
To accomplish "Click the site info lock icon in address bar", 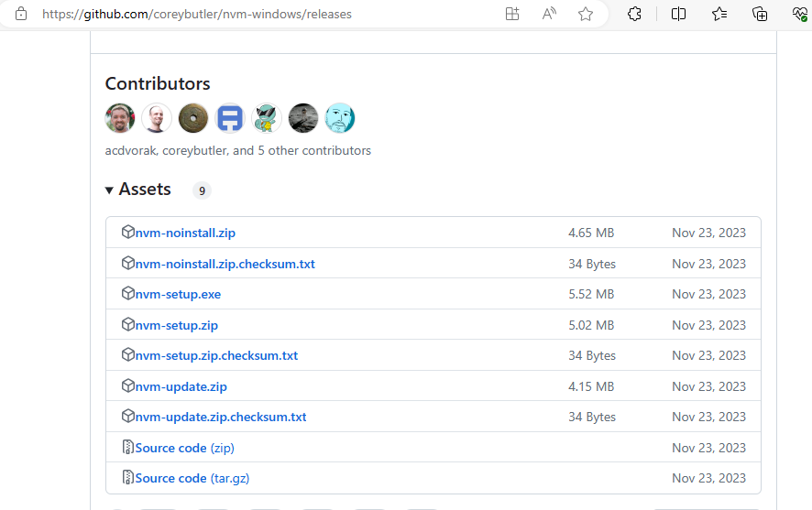I will coord(21,14).
